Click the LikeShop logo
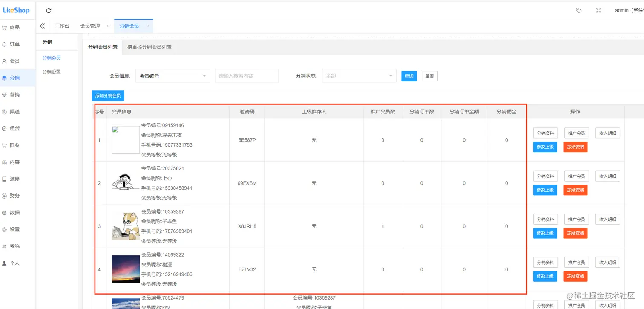This screenshot has width=644, height=309. pos(16,10)
